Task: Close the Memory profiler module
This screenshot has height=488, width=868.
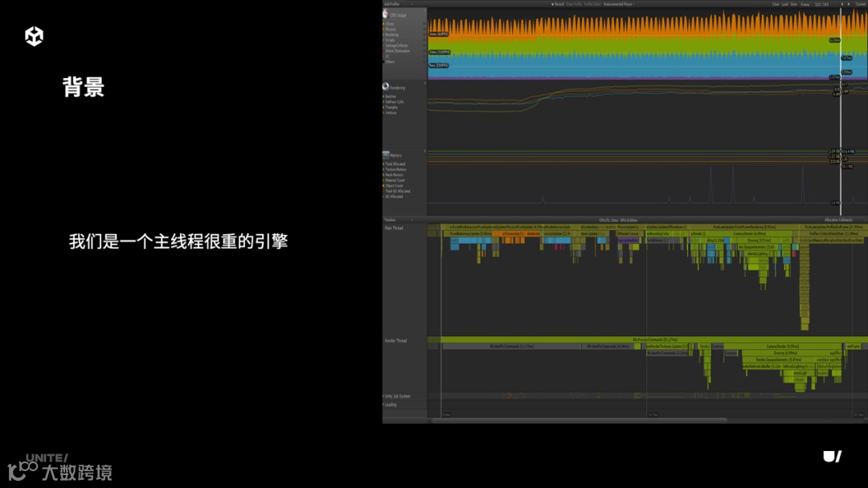Action: 424,150
